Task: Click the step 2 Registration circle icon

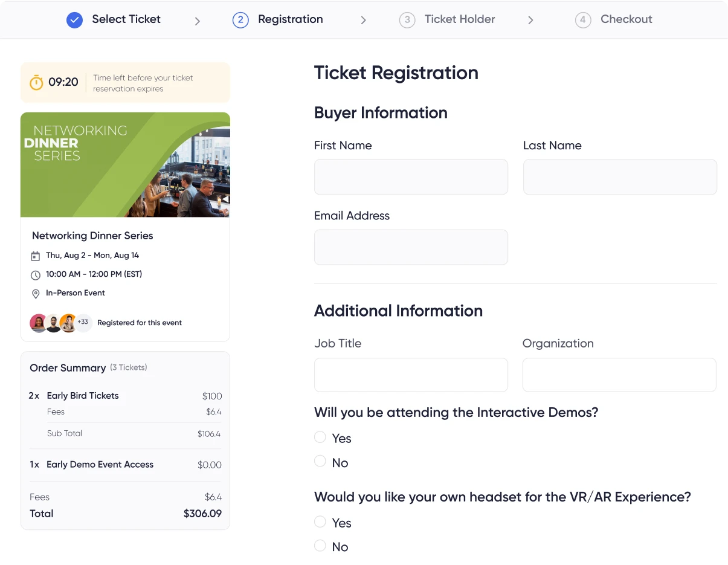Action: (x=240, y=20)
